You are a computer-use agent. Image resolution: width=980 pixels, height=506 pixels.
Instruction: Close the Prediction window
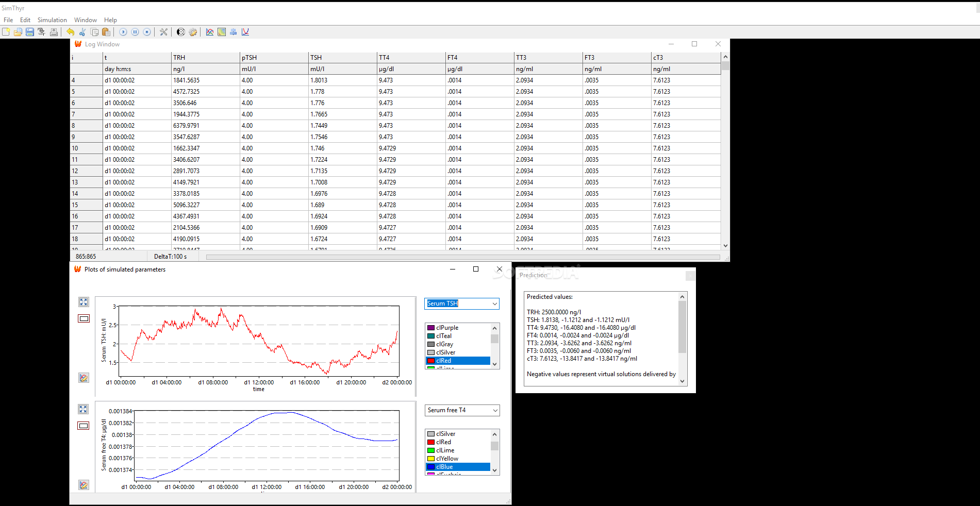(x=690, y=276)
